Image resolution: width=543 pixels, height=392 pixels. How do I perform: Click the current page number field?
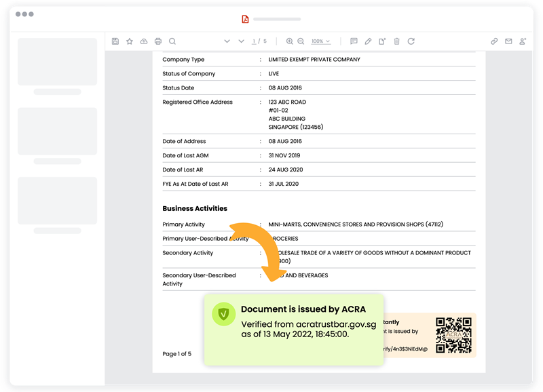coord(255,41)
